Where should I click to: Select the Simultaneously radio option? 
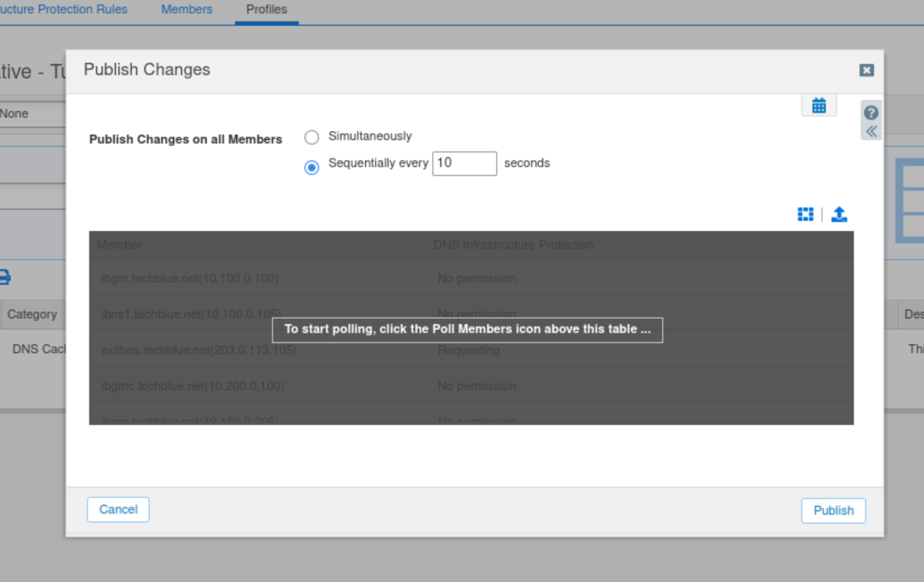pyautogui.click(x=312, y=137)
